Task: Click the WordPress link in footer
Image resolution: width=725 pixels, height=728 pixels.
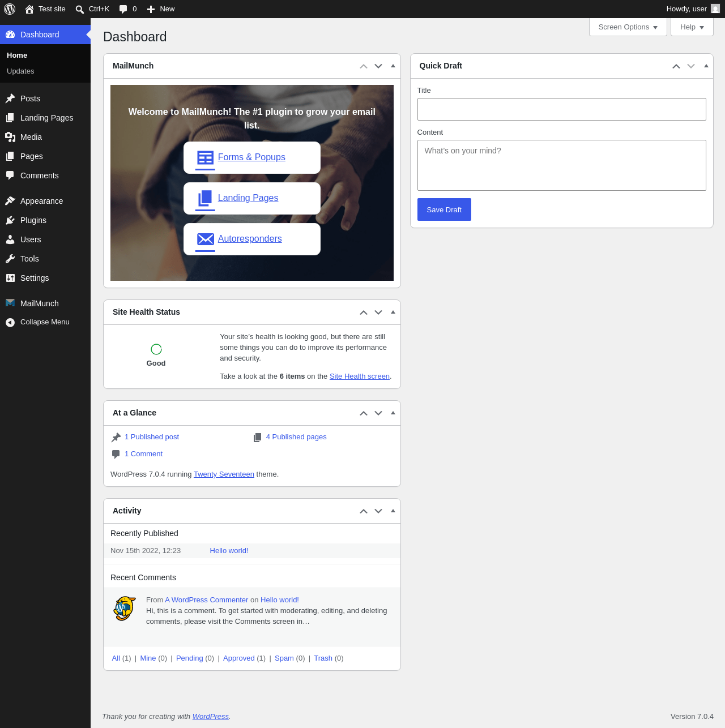Action: point(211,717)
